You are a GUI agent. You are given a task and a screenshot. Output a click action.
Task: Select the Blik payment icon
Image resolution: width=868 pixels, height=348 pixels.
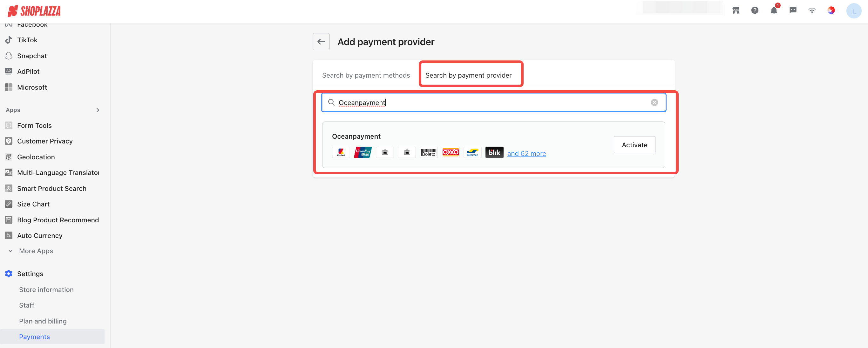[x=494, y=152]
